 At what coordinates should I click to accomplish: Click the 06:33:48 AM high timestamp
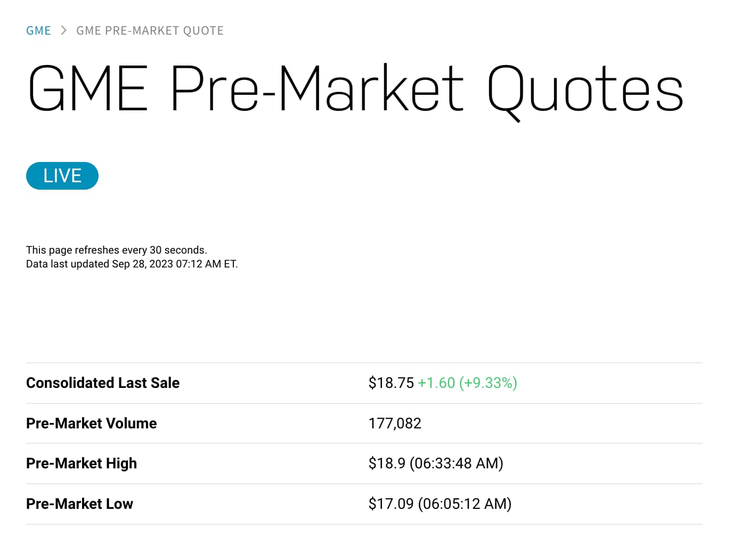coord(457,464)
